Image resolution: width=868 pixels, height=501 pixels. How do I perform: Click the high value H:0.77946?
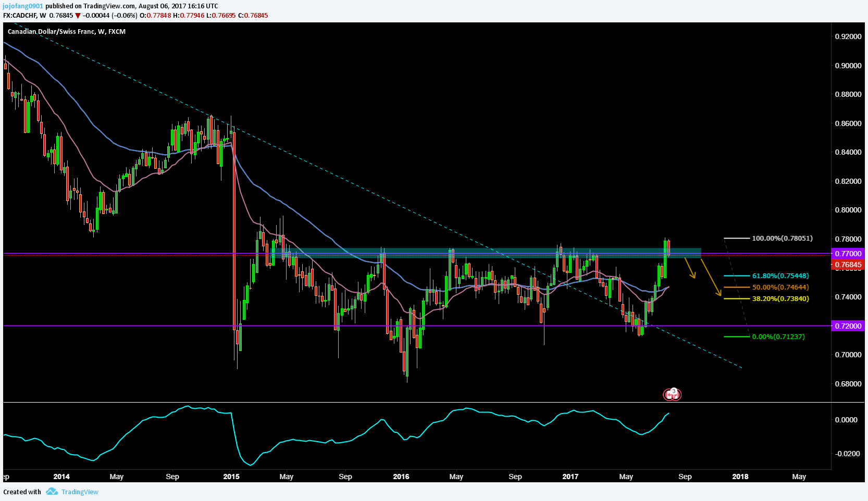189,16
